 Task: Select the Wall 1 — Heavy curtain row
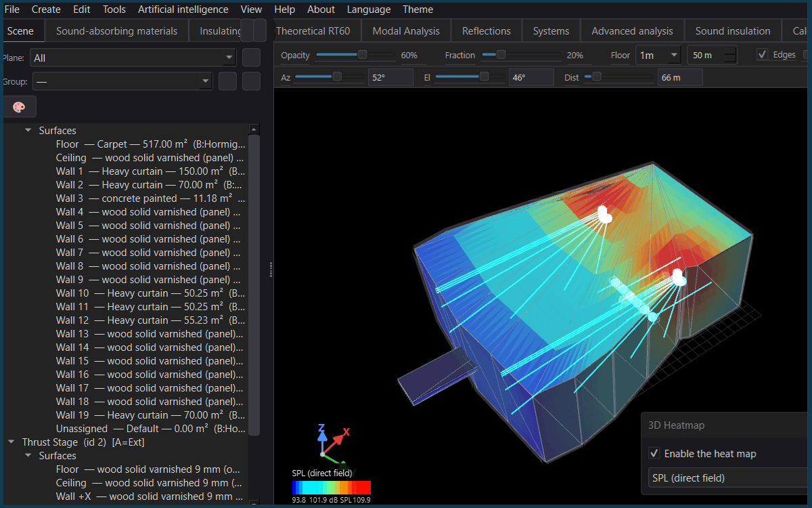pos(151,171)
